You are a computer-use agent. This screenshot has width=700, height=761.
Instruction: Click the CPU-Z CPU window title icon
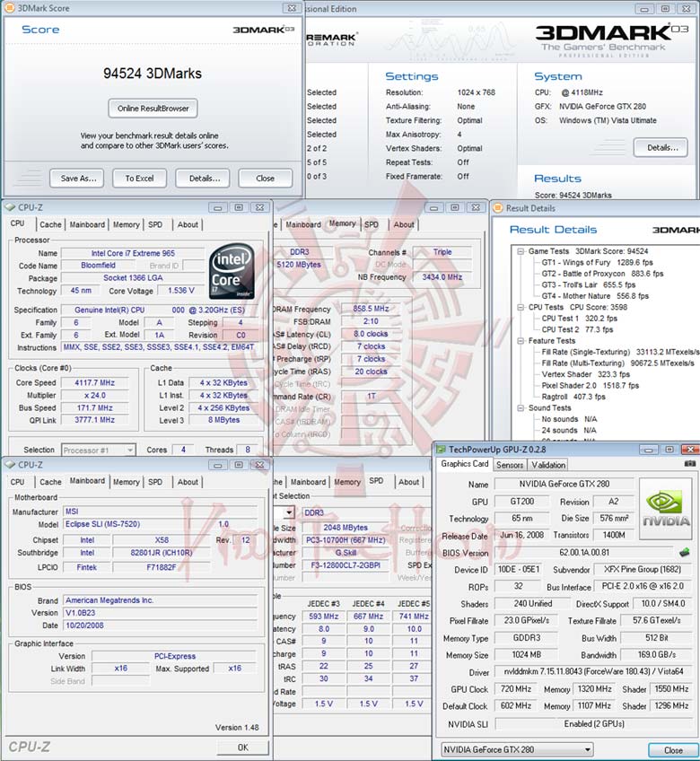click(x=10, y=207)
